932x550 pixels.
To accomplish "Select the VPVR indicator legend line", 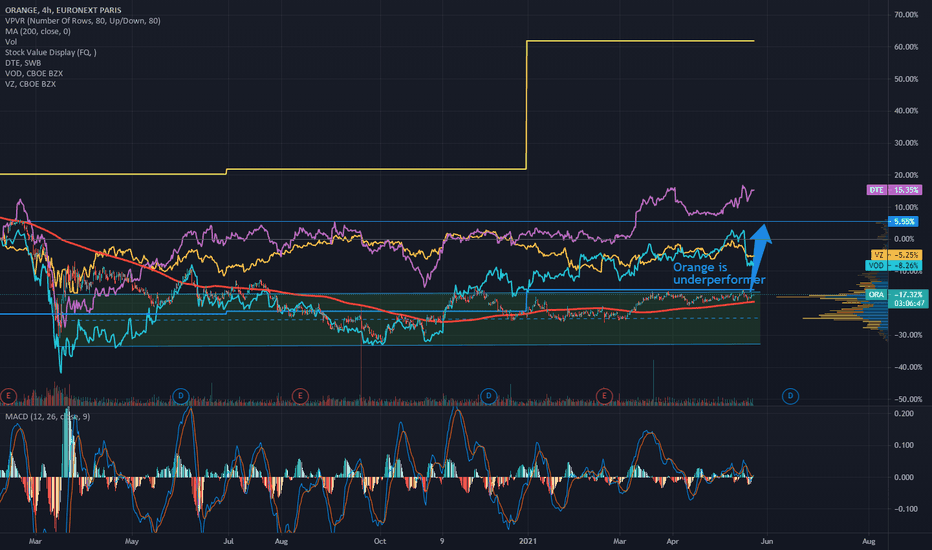I will pyautogui.click(x=83, y=21).
